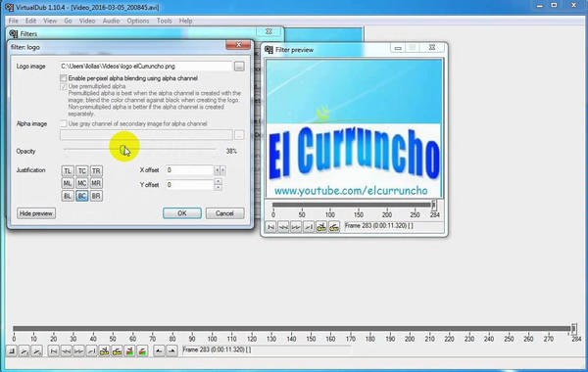Step forward one frame in Filter preview
The height and width of the screenshot is (372, 588).
(296, 227)
